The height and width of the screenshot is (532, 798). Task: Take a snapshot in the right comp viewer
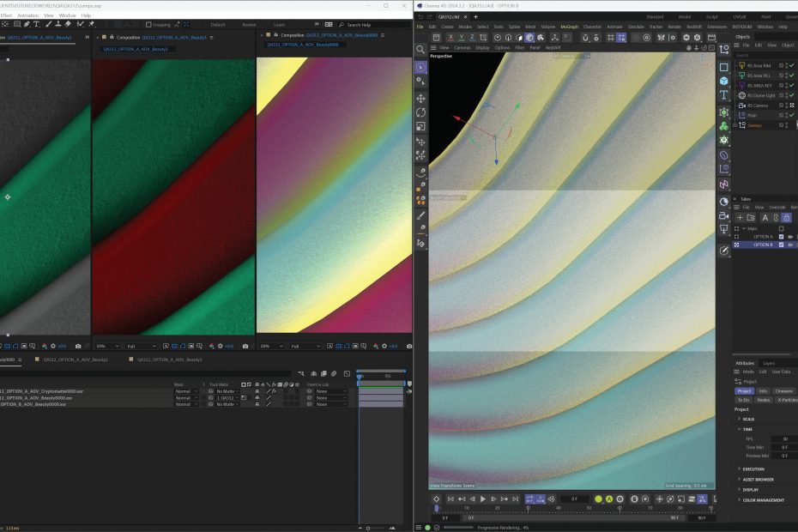click(409, 346)
